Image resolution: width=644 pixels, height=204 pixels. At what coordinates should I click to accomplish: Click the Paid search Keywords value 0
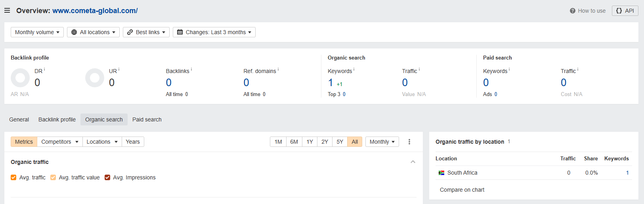[x=486, y=83]
